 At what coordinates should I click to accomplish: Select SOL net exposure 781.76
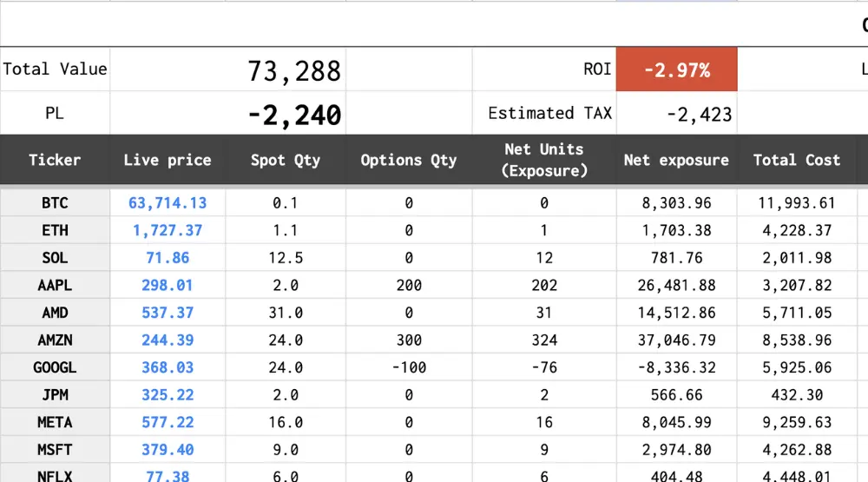coord(676,258)
